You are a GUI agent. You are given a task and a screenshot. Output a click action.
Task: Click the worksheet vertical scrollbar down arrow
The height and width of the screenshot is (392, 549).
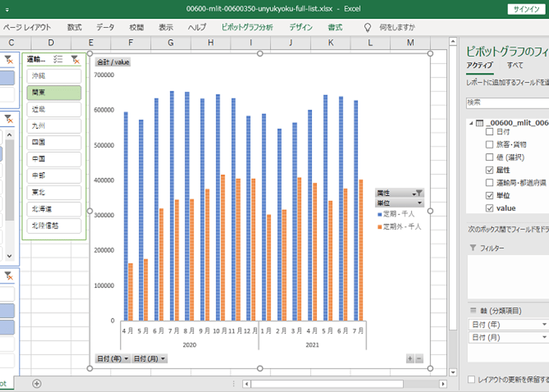453,372
